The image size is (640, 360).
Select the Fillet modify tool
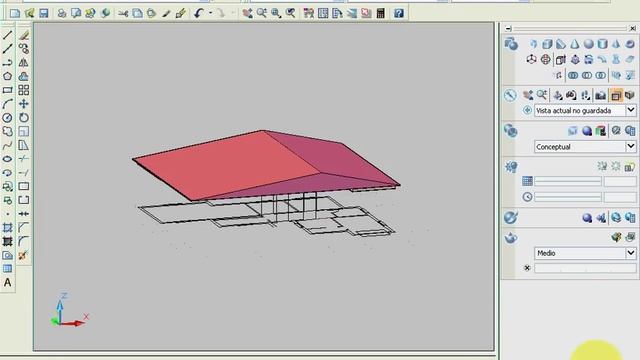[24, 241]
